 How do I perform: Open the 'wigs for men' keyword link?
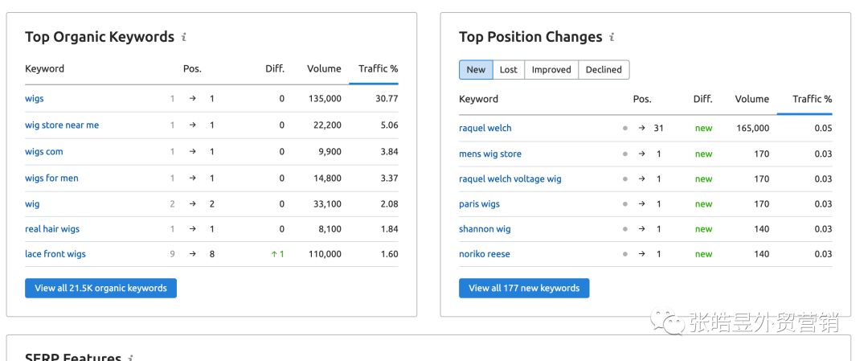pyautogui.click(x=51, y=178)
